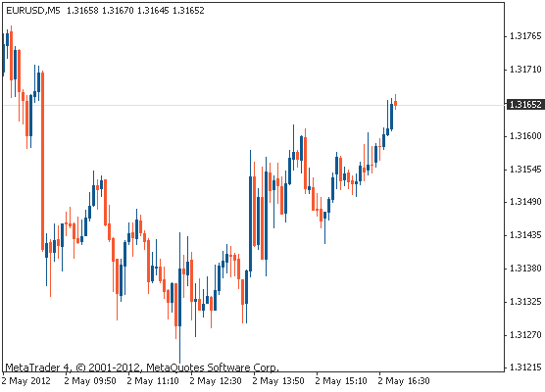545x392 pixels.
Task: Select the 2 May 09:50 time label
Action: (90, 381)
